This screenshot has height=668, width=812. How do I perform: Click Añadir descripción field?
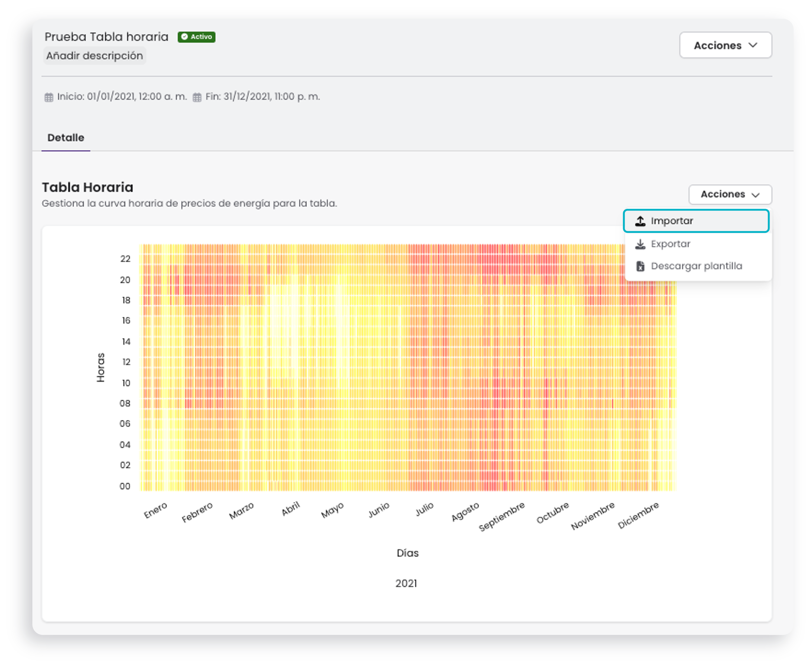(95, 56)
